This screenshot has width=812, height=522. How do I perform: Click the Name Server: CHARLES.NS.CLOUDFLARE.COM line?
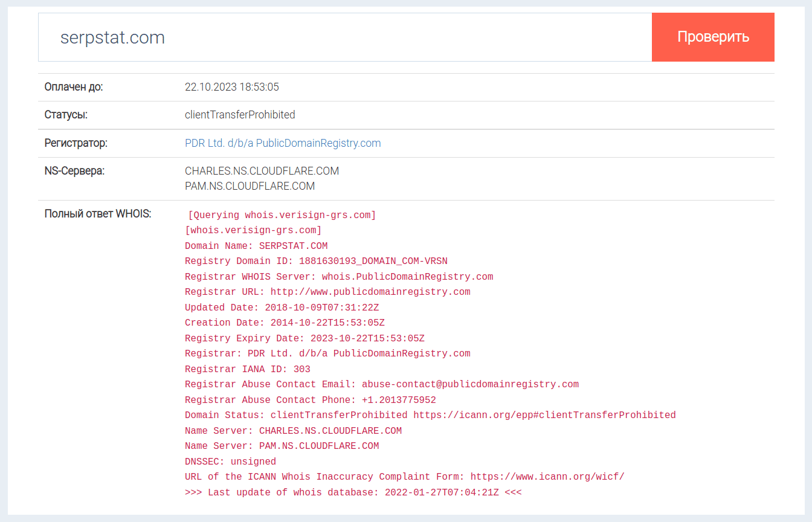click(293, 431)
